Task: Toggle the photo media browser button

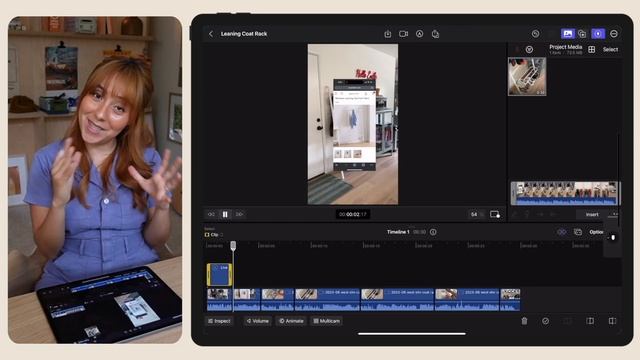Action: pyautogui.click(x=567, y=34)
